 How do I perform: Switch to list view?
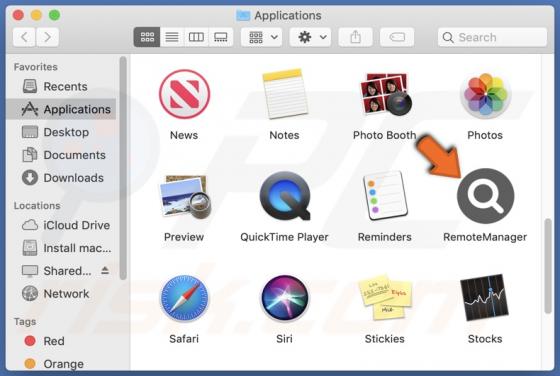[172, 37]
